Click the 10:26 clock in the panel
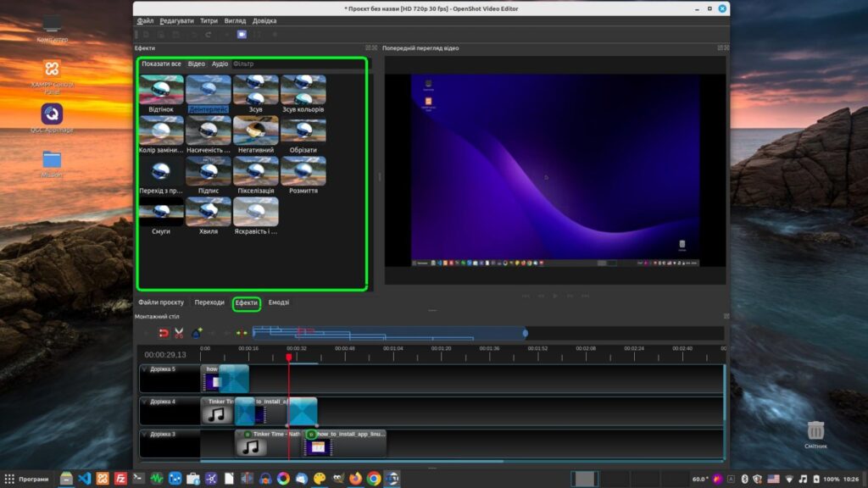 pos(851,480)
